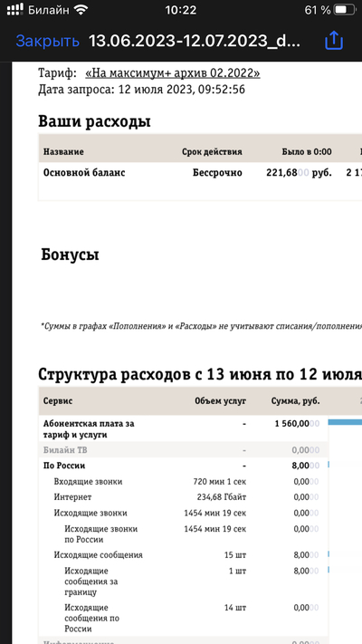Tap the document title 13.06.2023-12.07.2023
362x644 pixels.
click(195, 41)
